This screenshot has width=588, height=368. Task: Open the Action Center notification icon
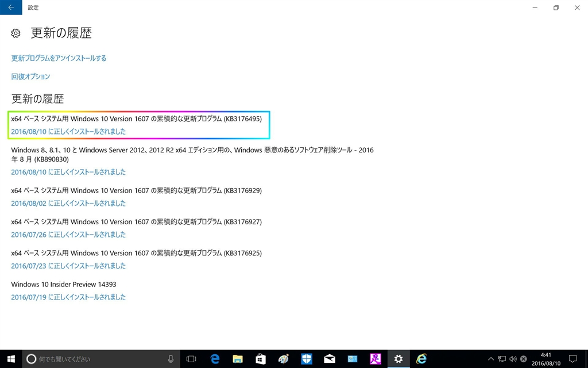point(572,359)
